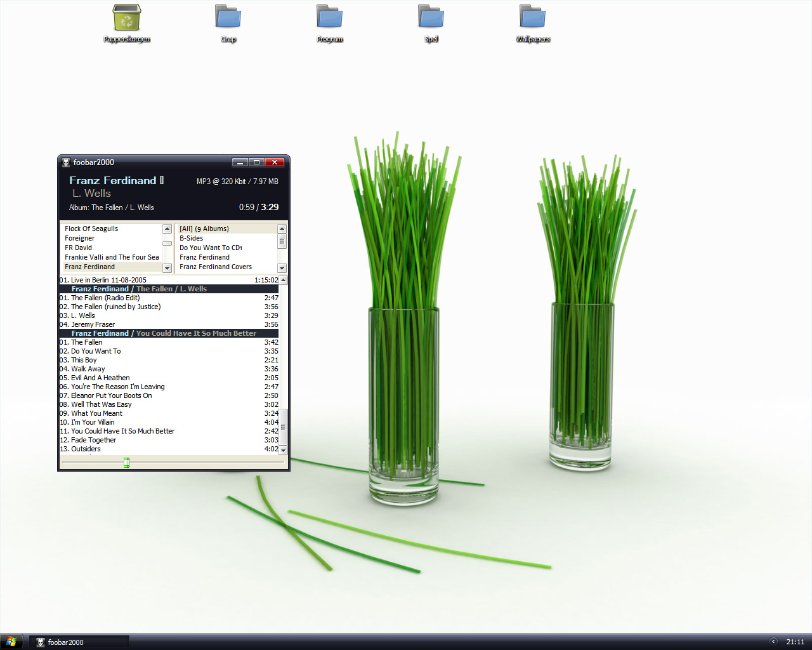
Task: Select the Crap folder on desktop
Action: pos(228,18)
